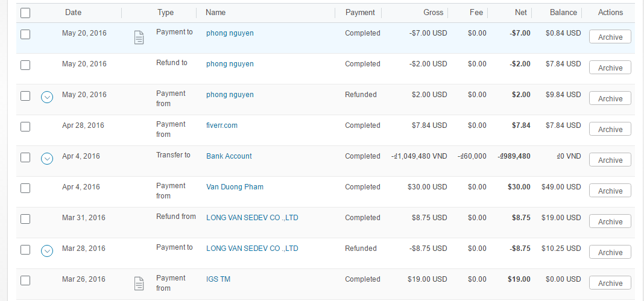This screenshot has width=644, height=301.
Task: Open the IGS TM transaction link
Action: (218, 279)
